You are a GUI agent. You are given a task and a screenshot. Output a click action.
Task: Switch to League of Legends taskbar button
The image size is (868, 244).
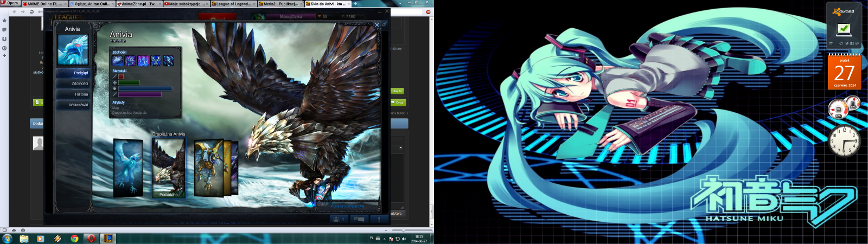pos(108,239)
